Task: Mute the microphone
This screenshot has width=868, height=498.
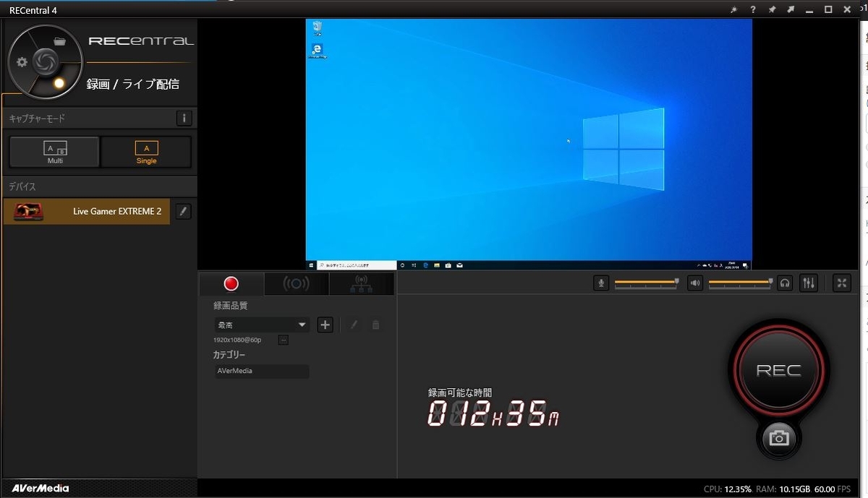Action: 601,283
